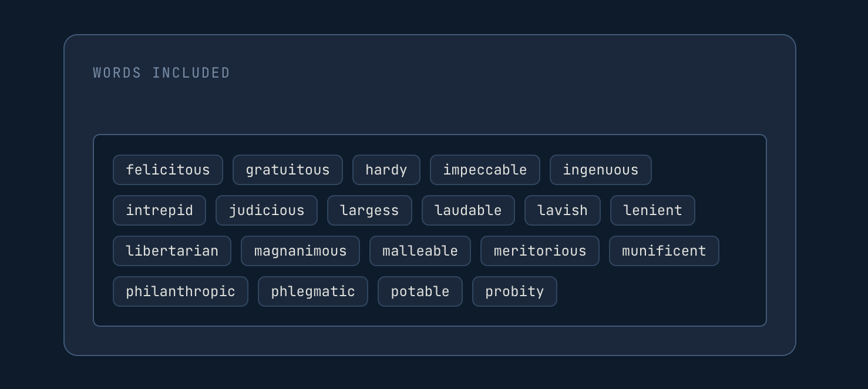Choose the libertarian word tag
The image size is (868, 389).
(172, 251)
